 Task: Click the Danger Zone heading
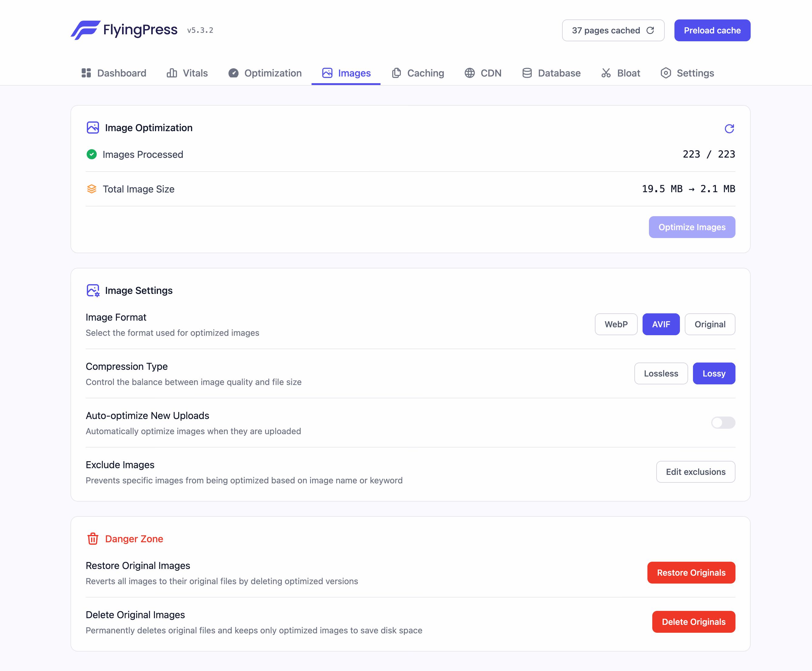pos(134,539)
